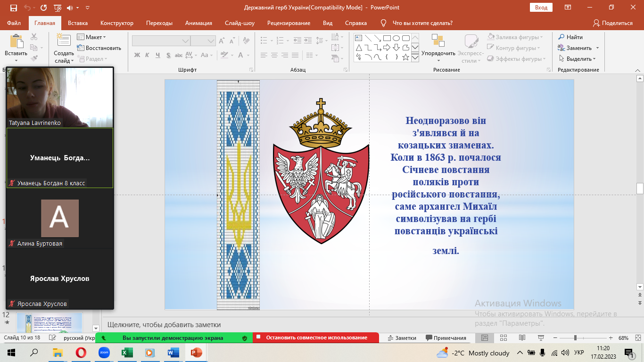This screenshot has width=644, height=362.
Task: Select the five-point star shape in gallery
Action: [x=405, y=57]
